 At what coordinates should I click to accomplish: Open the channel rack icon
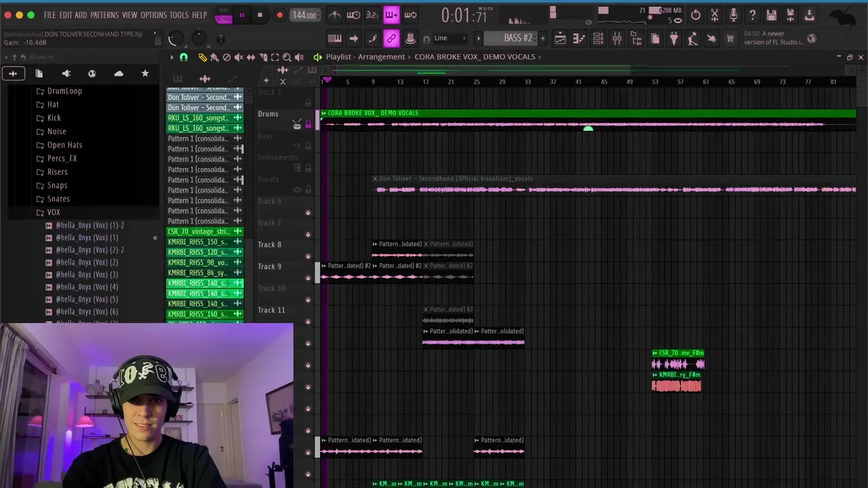pyautogui.click(x=598, y=39)
